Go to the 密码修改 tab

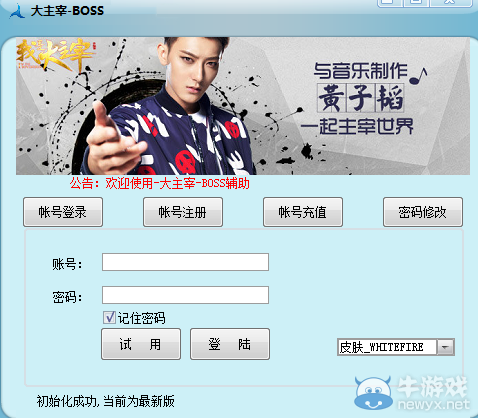pos(423,212)
